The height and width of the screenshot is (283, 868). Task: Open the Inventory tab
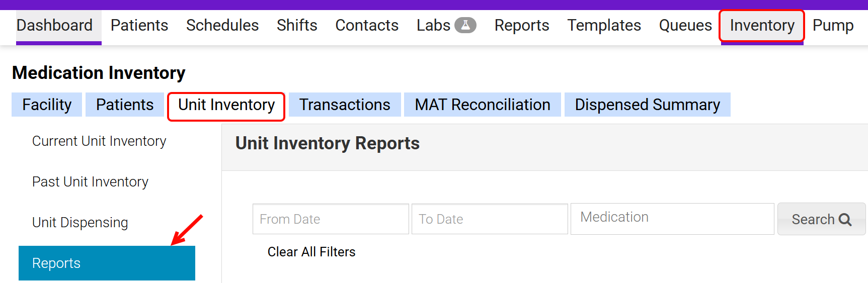pyautogui.click(x=762, y=25)
